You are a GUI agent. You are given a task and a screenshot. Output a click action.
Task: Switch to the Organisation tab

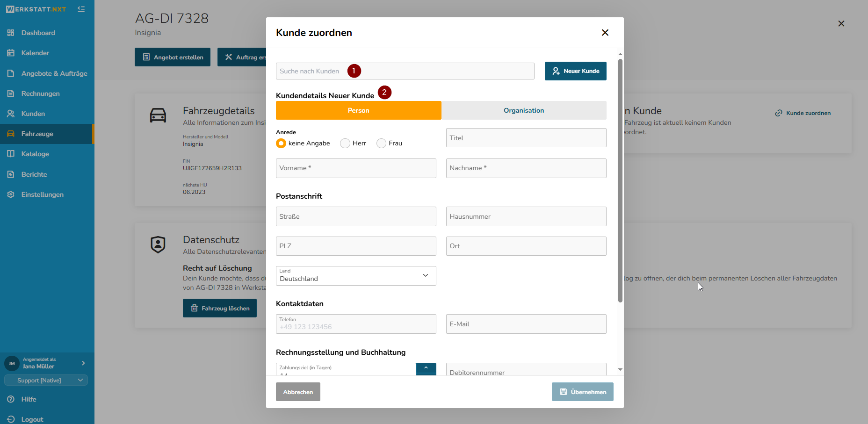[524, 110]
